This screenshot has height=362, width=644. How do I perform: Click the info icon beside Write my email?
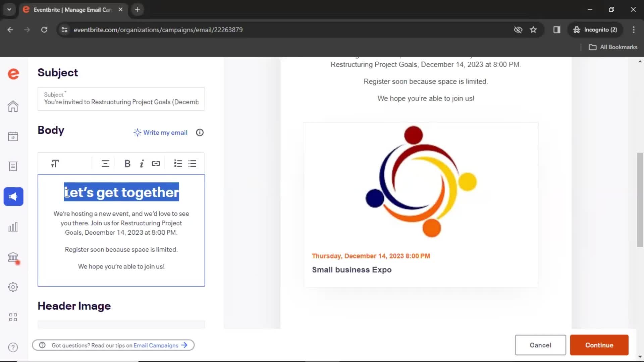point(200,133)
